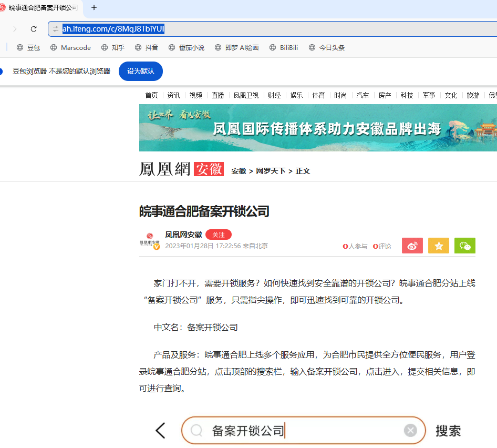Open the 凤凰网安徽 author name link
This screenshot has width=497, height=448.
[x=183, y=235]
